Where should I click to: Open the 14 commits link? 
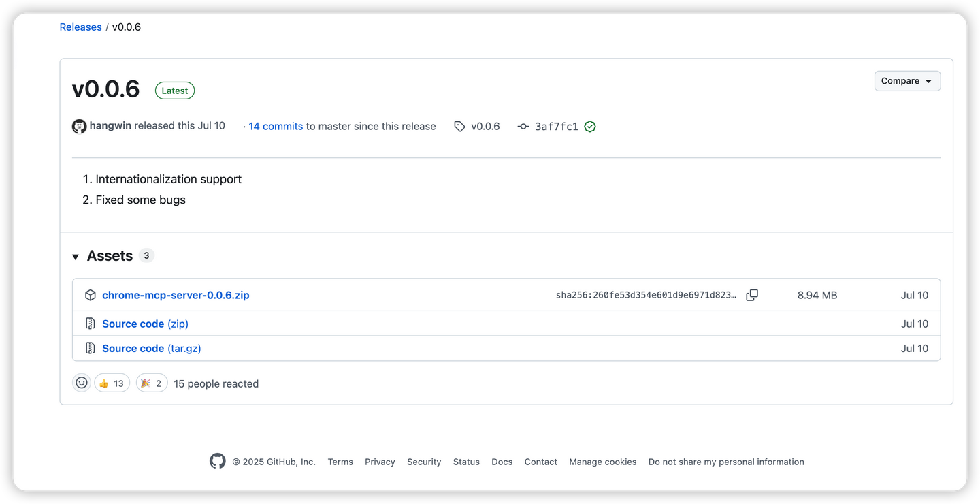point(275,126)
